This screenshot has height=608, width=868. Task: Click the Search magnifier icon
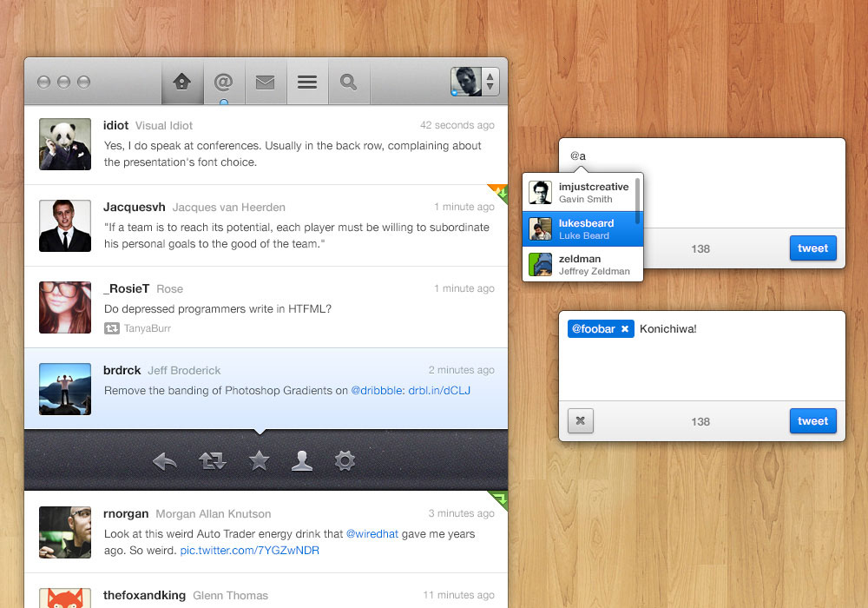pos(348,83)
